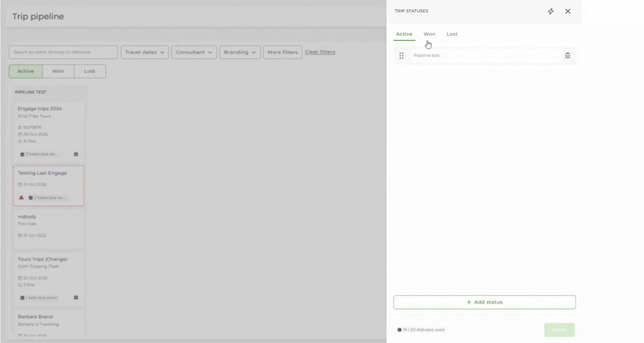
Task: Open the Travel dates dropdown
Action: 145,52
